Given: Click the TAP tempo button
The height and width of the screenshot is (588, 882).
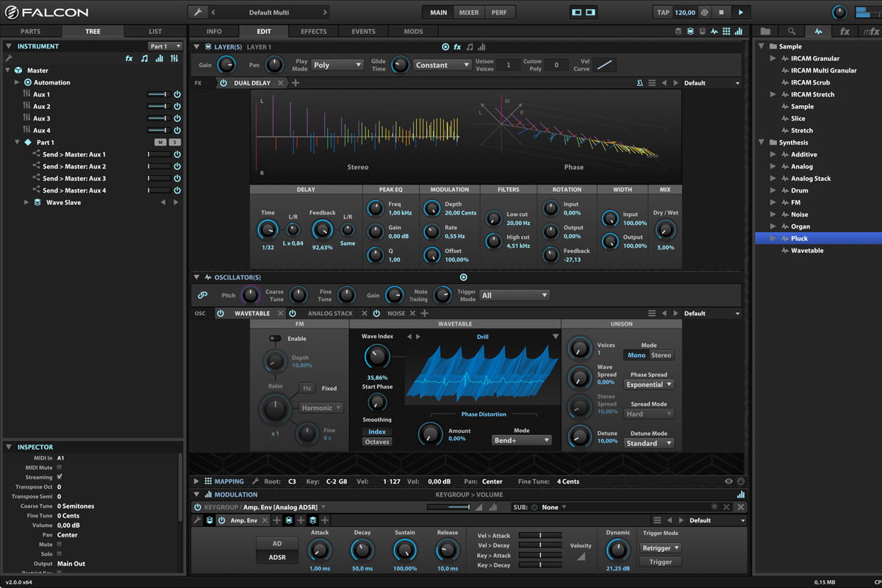Looking at the screenshot, I should coord(664,12).
